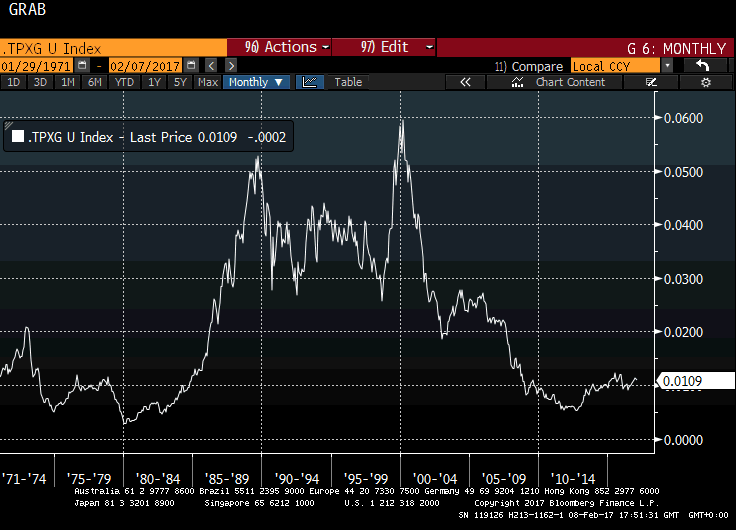Select the 6M range tab
The height and width of the screenshot is (530, 736).
(95, 82)
